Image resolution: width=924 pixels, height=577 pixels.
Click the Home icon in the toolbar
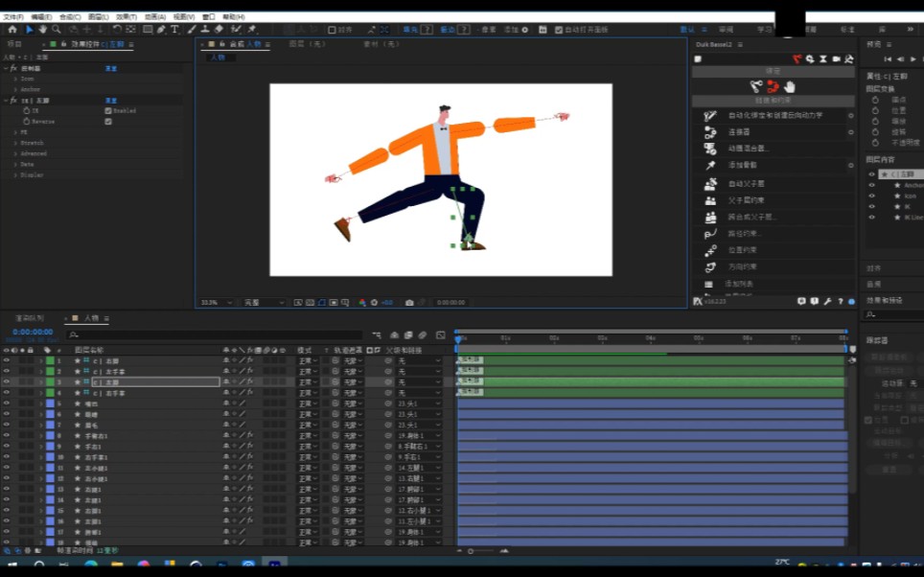pos(12,30)
